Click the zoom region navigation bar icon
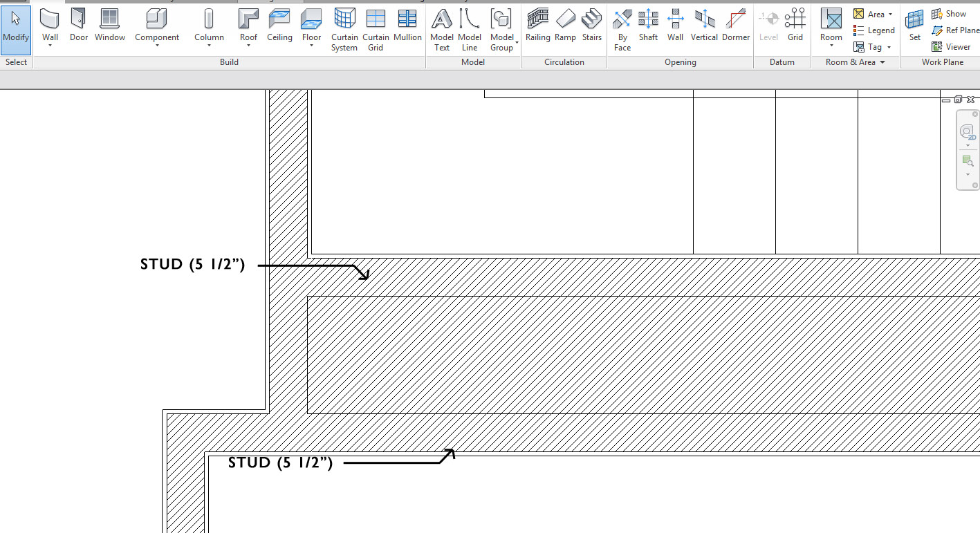The height and width of the screenshot is (533, 980). (967, 162)
